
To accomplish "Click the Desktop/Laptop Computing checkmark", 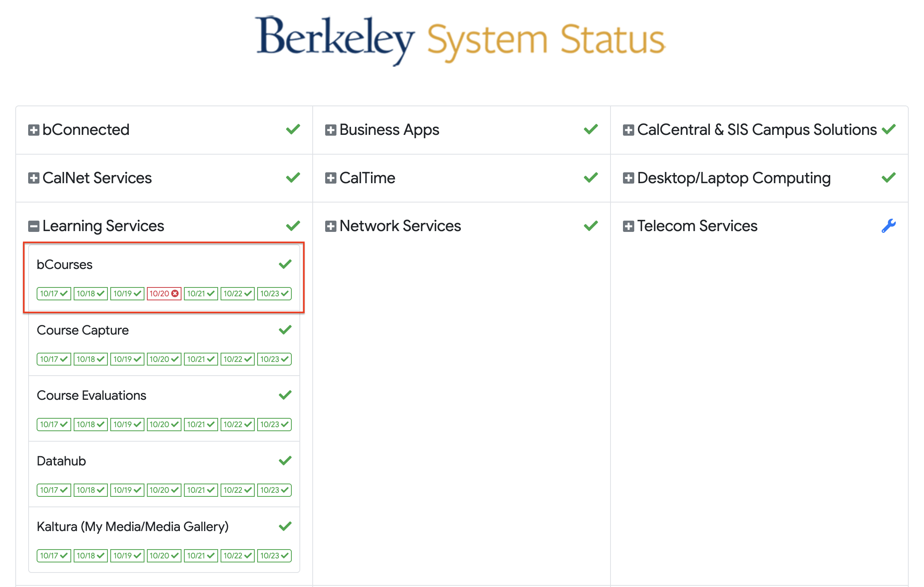I will coord(889,178).
